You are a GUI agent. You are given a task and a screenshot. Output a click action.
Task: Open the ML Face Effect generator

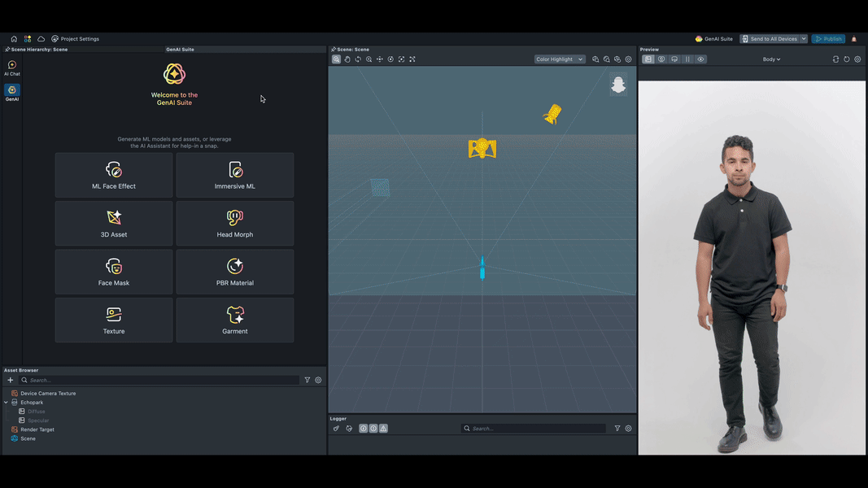tap(113, 176)
